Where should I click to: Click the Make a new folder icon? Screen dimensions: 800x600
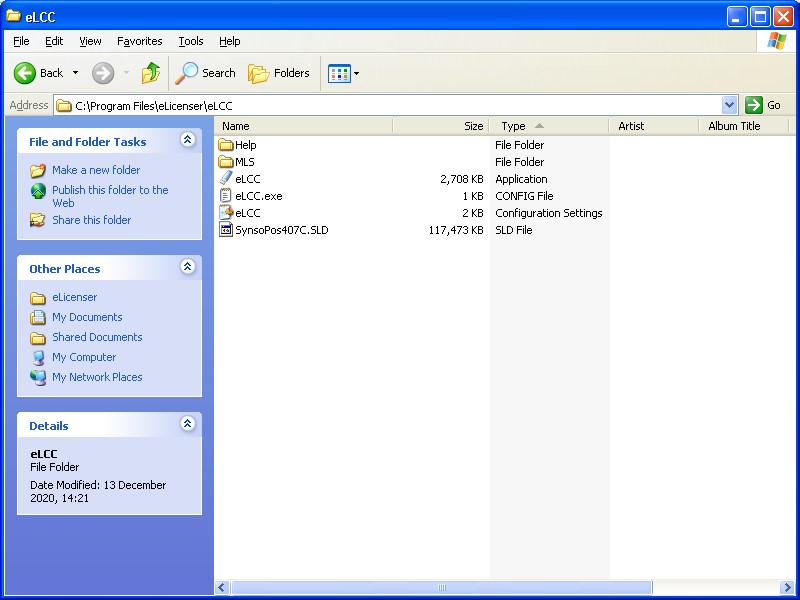point(38,170)
